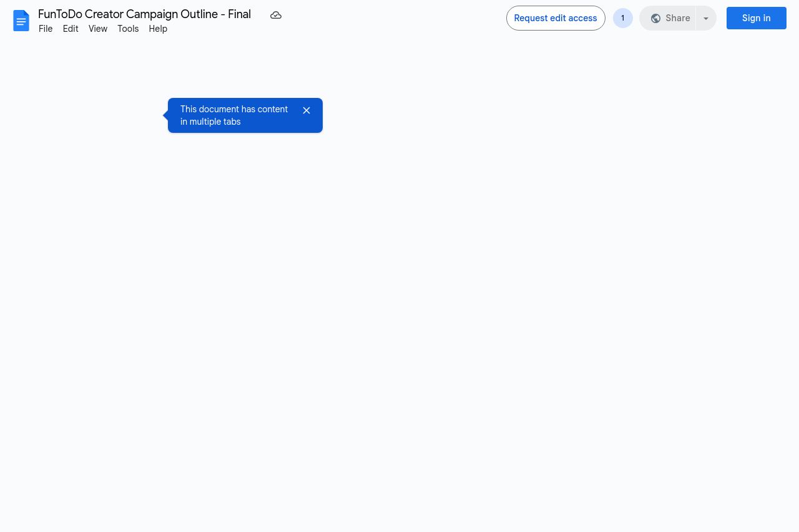The height and width of the screenshot is (532, 799).
Task: Open Docs home via blue document icon
Action: click(x=21, y=21)
